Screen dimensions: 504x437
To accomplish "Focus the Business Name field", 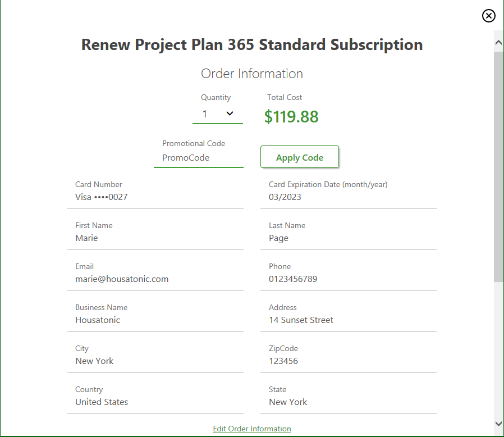I will (155, 320).
